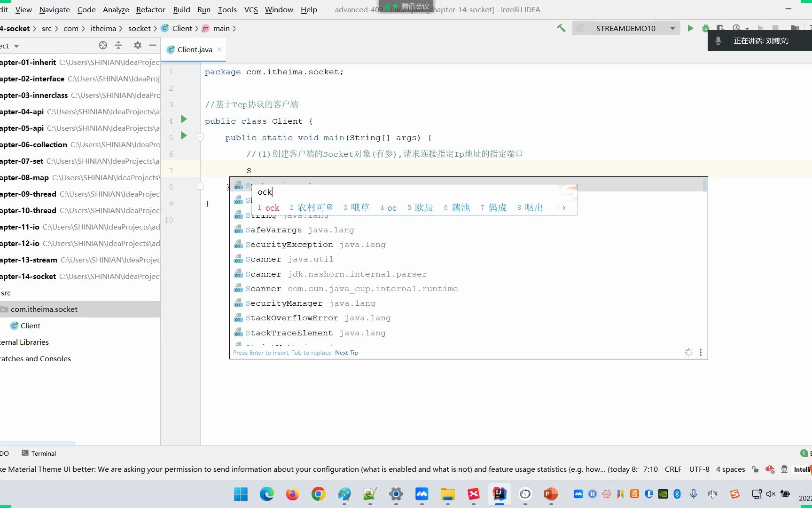Open the Code menu

point(86,9)
